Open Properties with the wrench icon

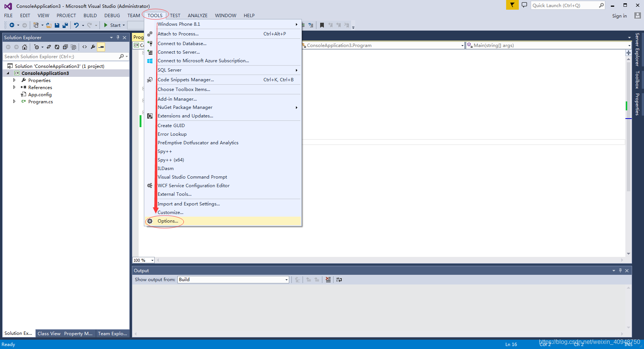tap(93, 47)
